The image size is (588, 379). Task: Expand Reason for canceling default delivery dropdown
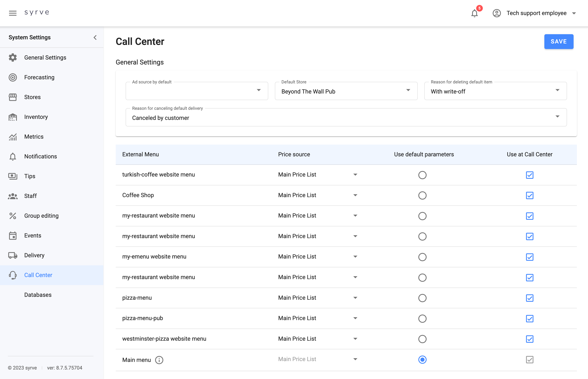[346, 118]
